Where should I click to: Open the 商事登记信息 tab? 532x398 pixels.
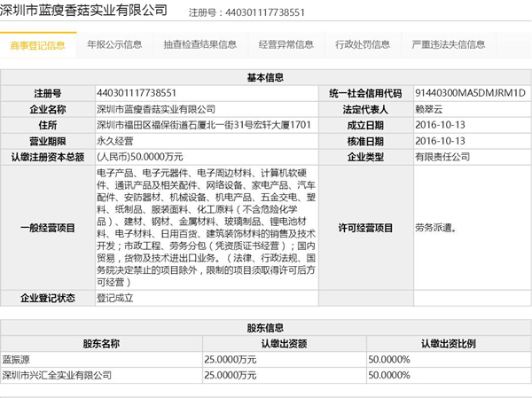[37, 45]
